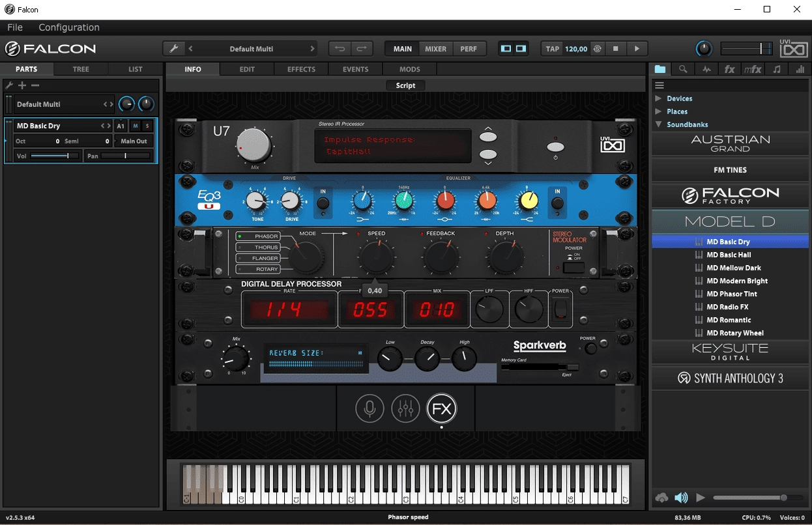Select the MD Basic Hall preset
The height and width of the screenshot is (525, 812).
[730, 255]
